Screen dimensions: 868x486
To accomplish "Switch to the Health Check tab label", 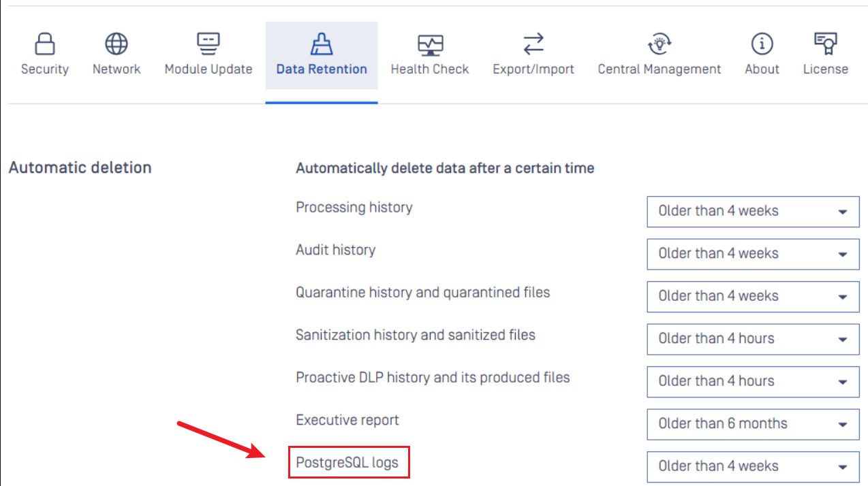I will [x=430, y=69].
